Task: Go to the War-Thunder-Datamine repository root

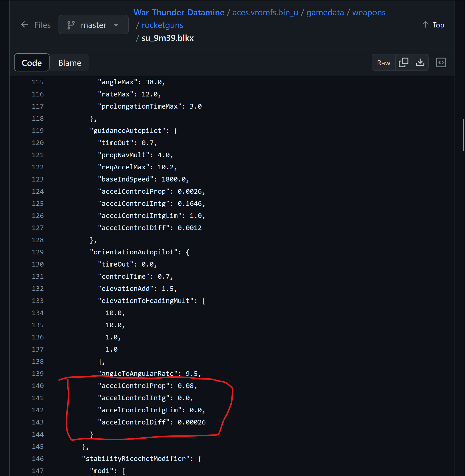Action: point(179,12)
